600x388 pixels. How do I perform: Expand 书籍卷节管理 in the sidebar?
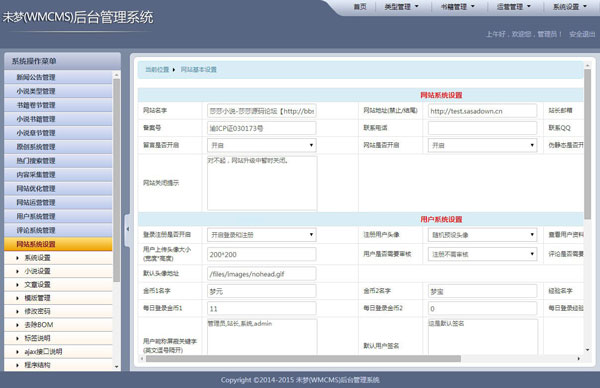pos(58,105)
